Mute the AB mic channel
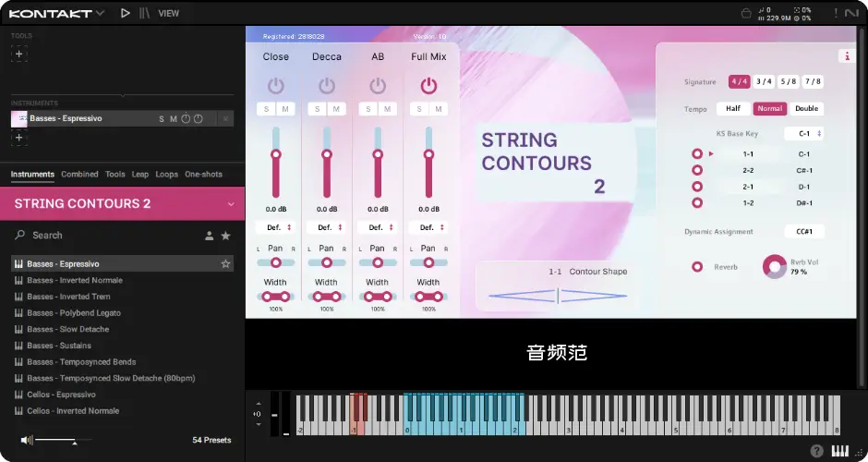The image size is (868, 462). (386, 110)
